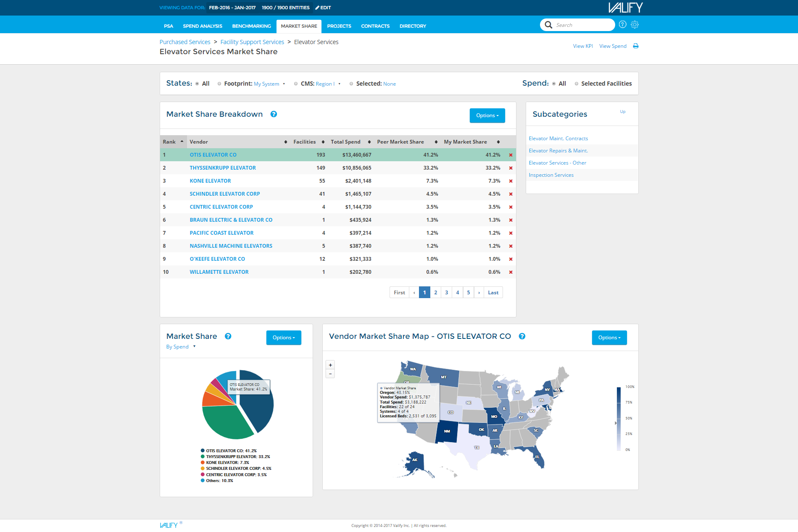Select Spend Selected Facilities radio button
Image resolution: width=798 pixels, height=532 pixels.
[577, 84]
